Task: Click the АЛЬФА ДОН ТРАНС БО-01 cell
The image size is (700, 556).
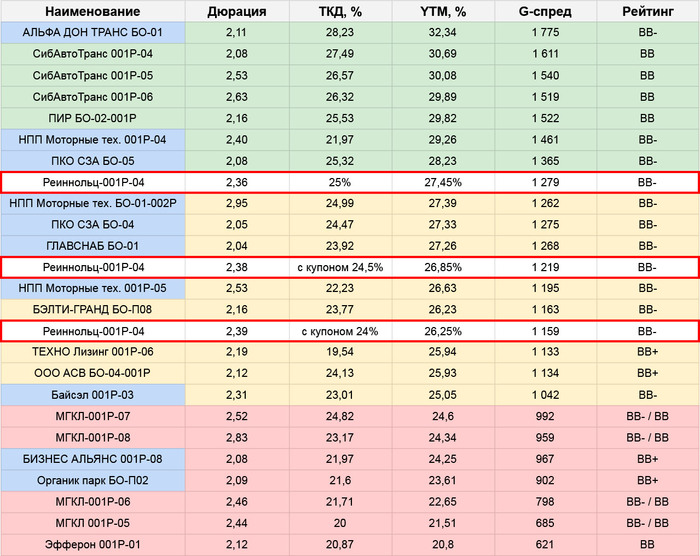Action: pyautogui.click(x=93, y=33)
